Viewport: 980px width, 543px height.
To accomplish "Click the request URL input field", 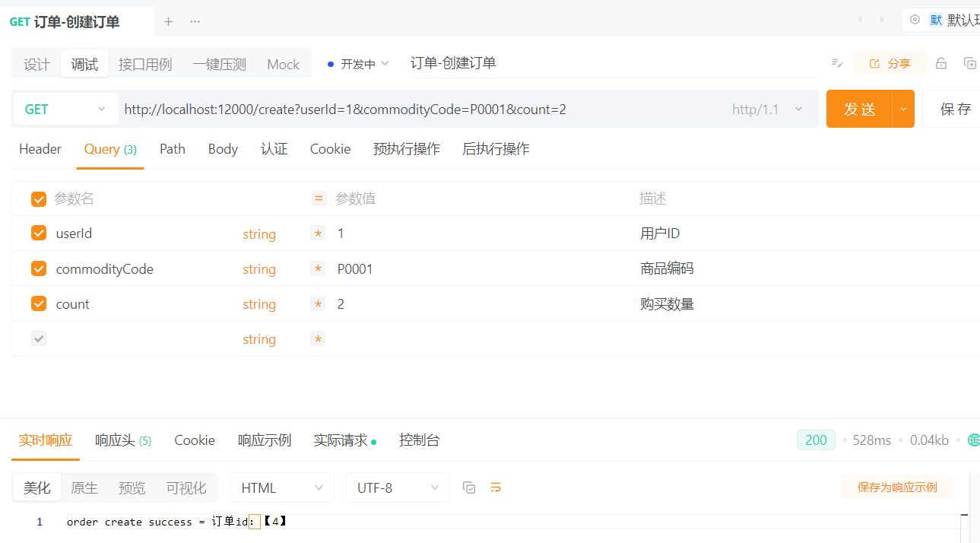I will coord(422,109).
